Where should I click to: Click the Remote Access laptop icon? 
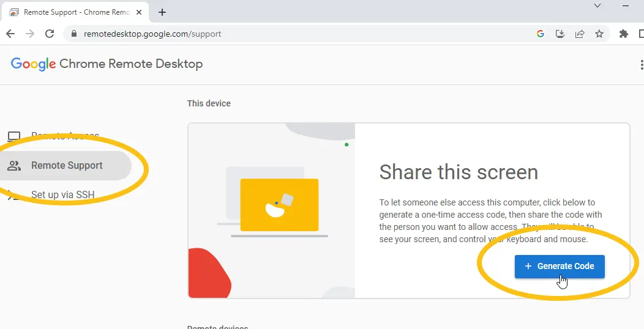tap(14, 136)
